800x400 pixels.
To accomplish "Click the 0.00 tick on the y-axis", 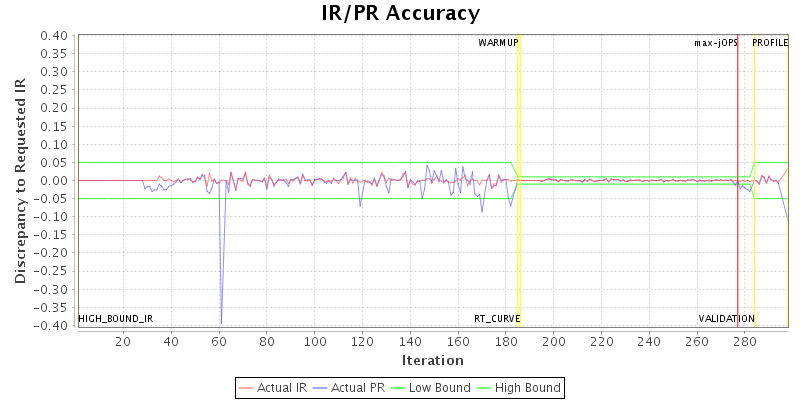I will [53, 181].
